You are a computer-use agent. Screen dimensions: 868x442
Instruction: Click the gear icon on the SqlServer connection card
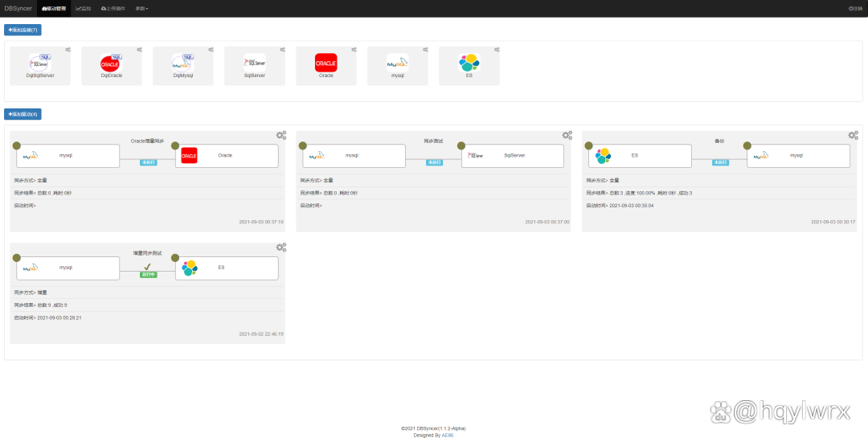(282, 50)
